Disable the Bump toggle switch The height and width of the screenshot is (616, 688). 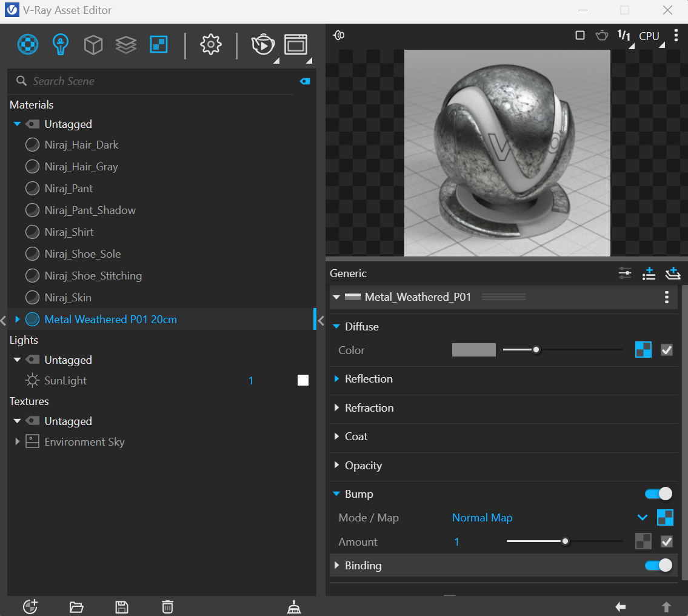point(658,494)
